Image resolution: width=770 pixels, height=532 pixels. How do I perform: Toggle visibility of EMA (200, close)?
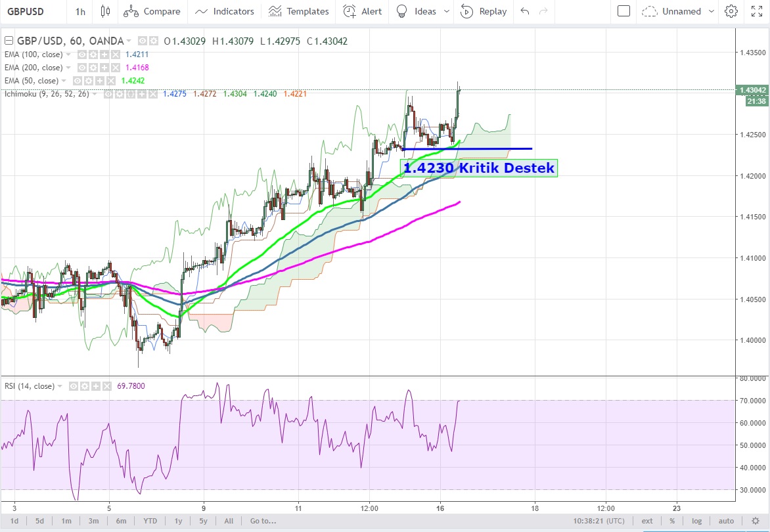[x=83, y=68]
